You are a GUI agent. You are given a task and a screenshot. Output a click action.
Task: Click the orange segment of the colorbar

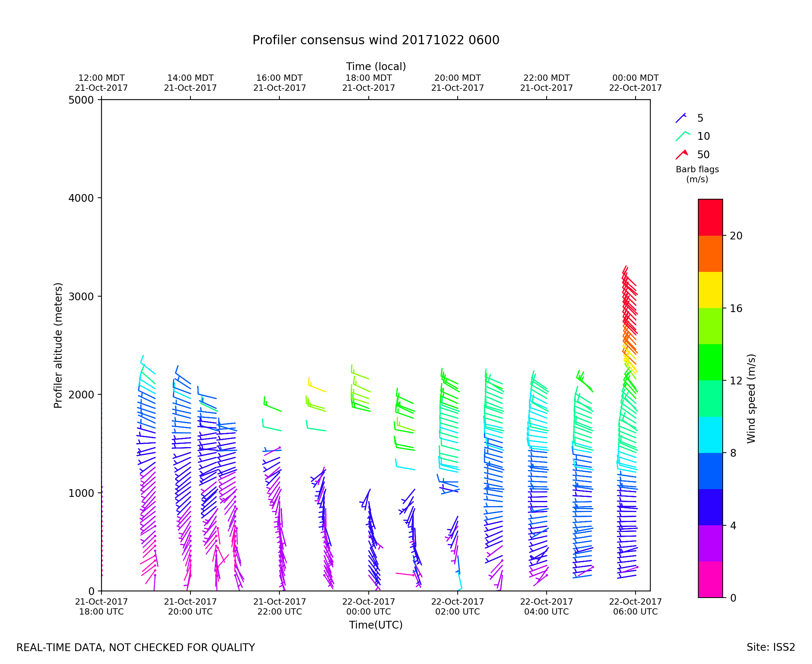click(710, 253)
